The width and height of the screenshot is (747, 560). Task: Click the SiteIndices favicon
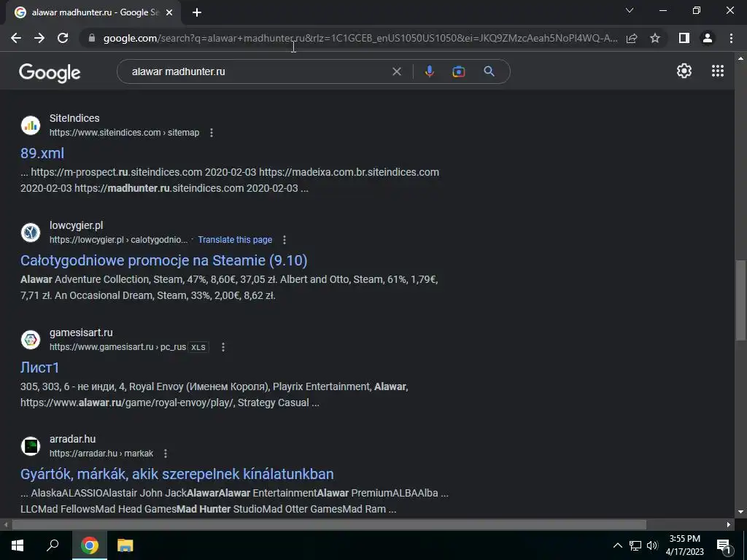(31, 125)
